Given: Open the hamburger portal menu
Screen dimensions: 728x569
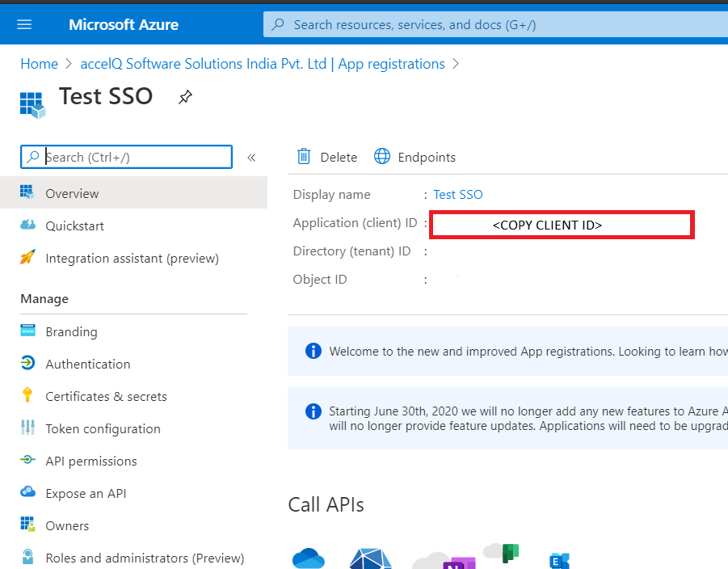Looking at the screenshot, I should tap(24, 24).
